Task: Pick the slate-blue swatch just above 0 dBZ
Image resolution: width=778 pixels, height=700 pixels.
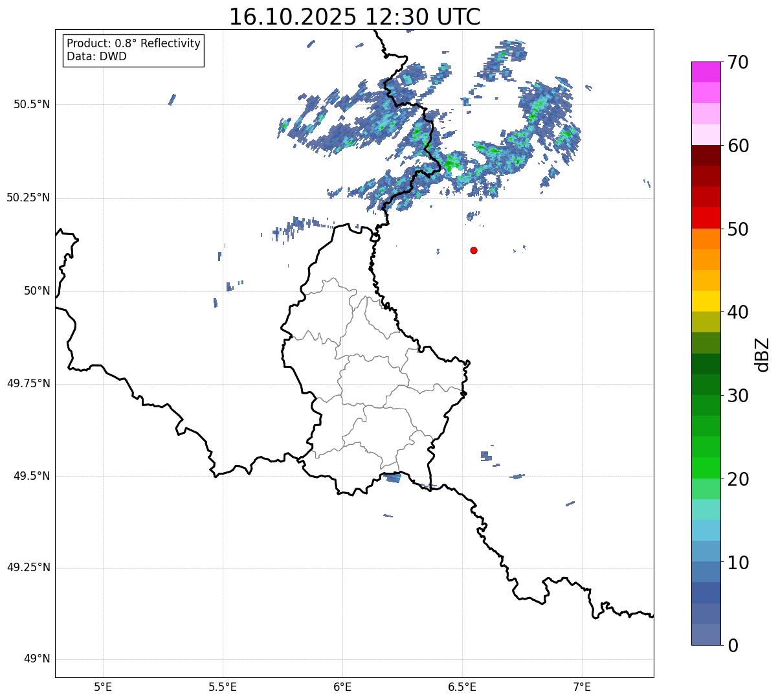Action: point(706,635)
